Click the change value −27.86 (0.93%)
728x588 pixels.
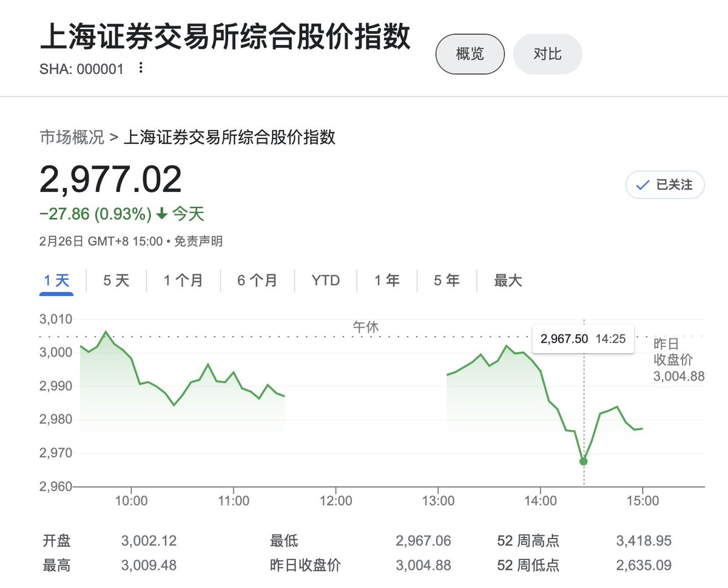(x=95, y=214)
